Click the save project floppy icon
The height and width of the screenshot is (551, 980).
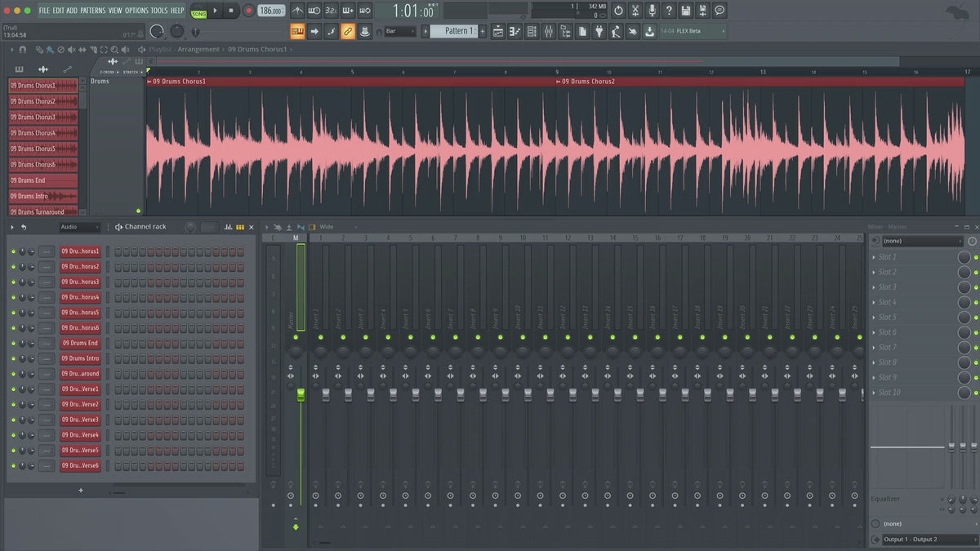point(685,11)
